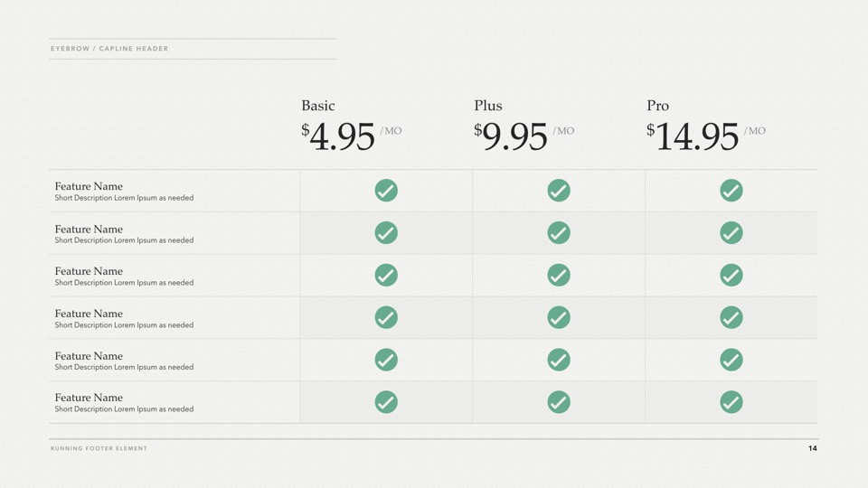The height and width of the screenshot is (488, 868).
Task: Click the Basic checkmark in fifth feature row
Action: click(386, 360)
